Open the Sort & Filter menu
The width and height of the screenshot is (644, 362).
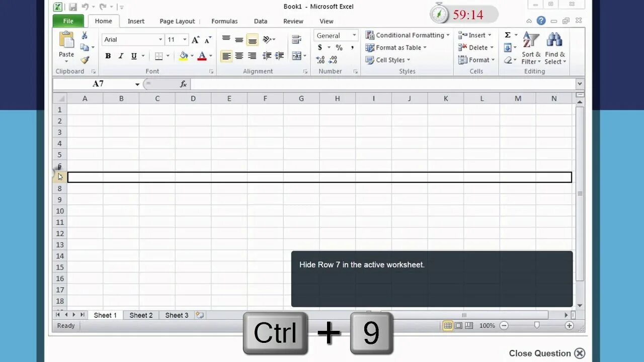click(x=531, y=49)
